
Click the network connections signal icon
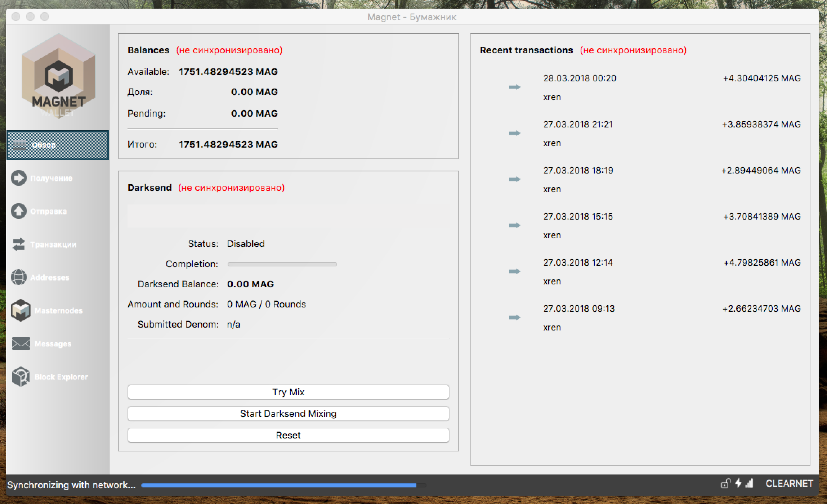(x=749, y=483)
